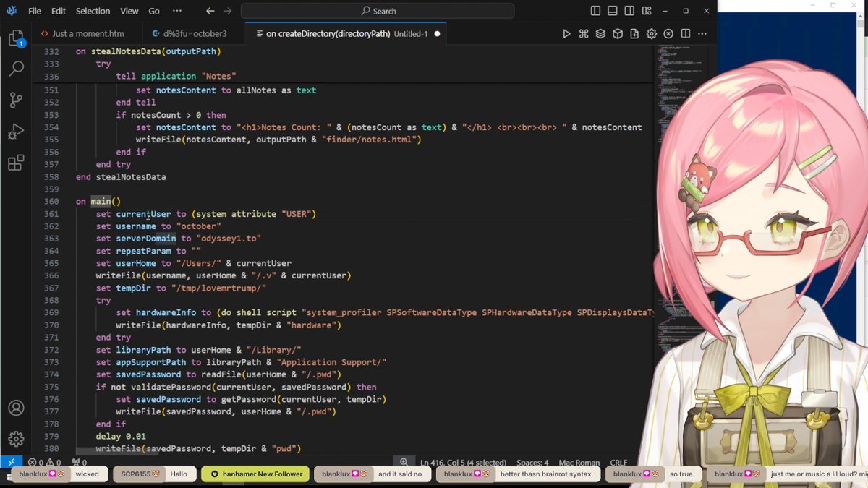Open the Extensions view
The height and width of the screenshot is (488, 868).
click(x=16, y=163)
